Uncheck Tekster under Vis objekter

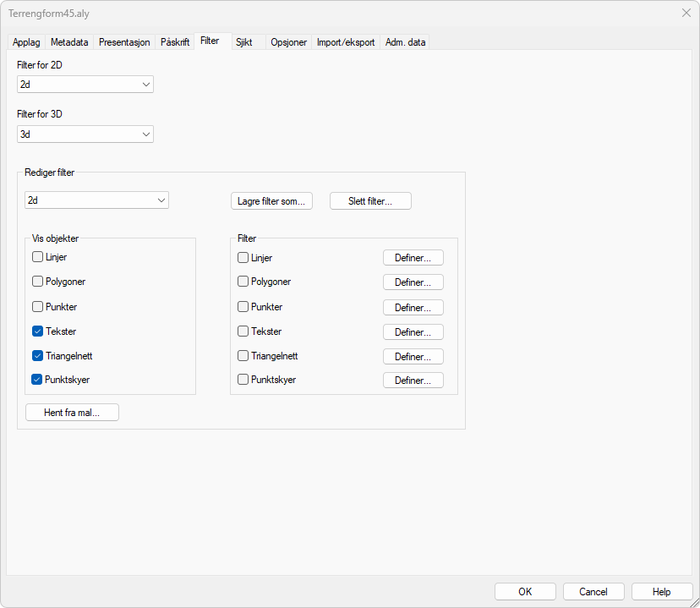point(37,331)
